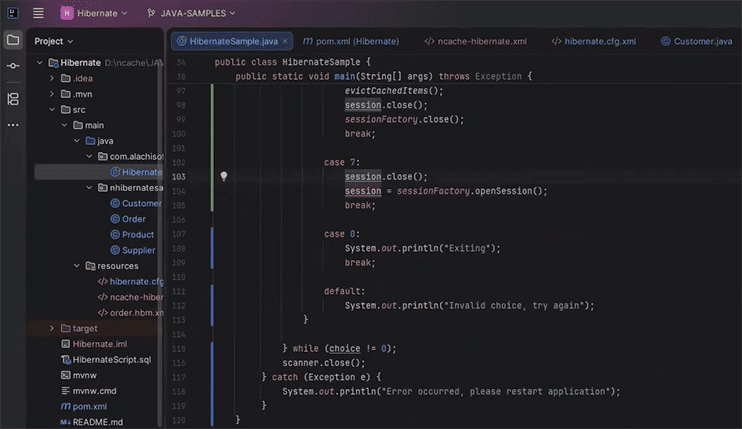Expand the .idea folder

pos(52,78)
